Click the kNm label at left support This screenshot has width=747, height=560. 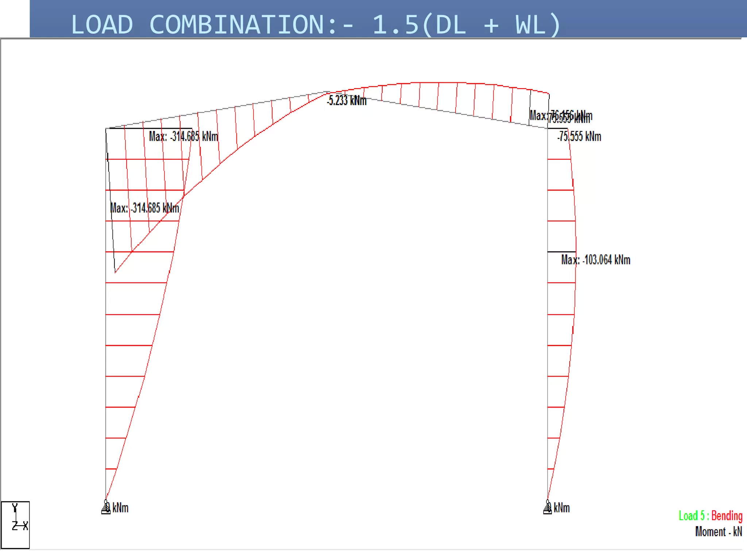120,507
